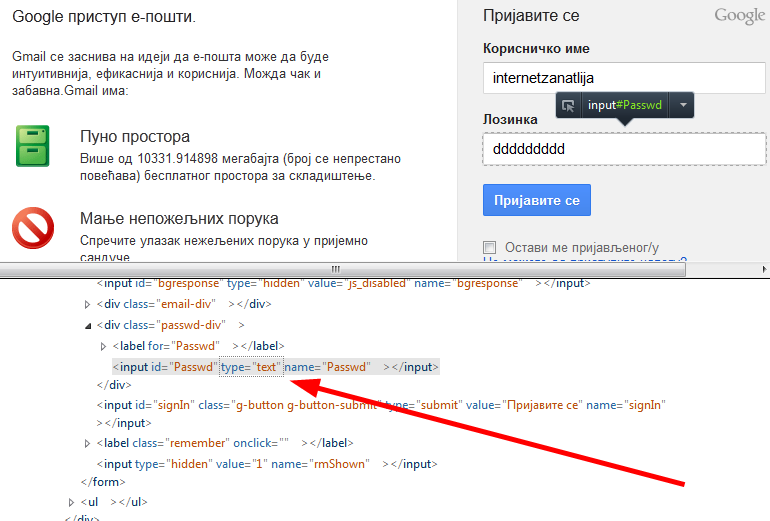Click the Пуно простора heading

[135, 137]
